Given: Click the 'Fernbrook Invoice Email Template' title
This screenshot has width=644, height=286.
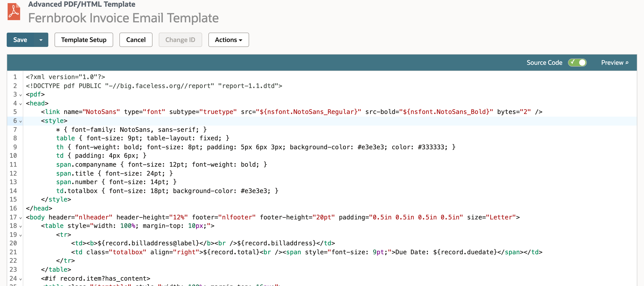Looking at the screenshot, I should pos(123,18).
